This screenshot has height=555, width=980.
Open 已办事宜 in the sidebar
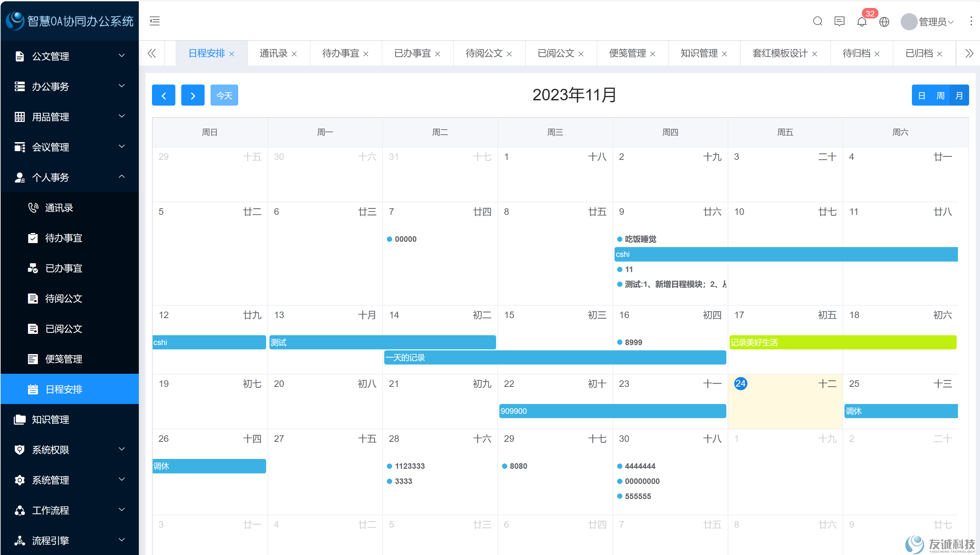click(x=70, y=268)
